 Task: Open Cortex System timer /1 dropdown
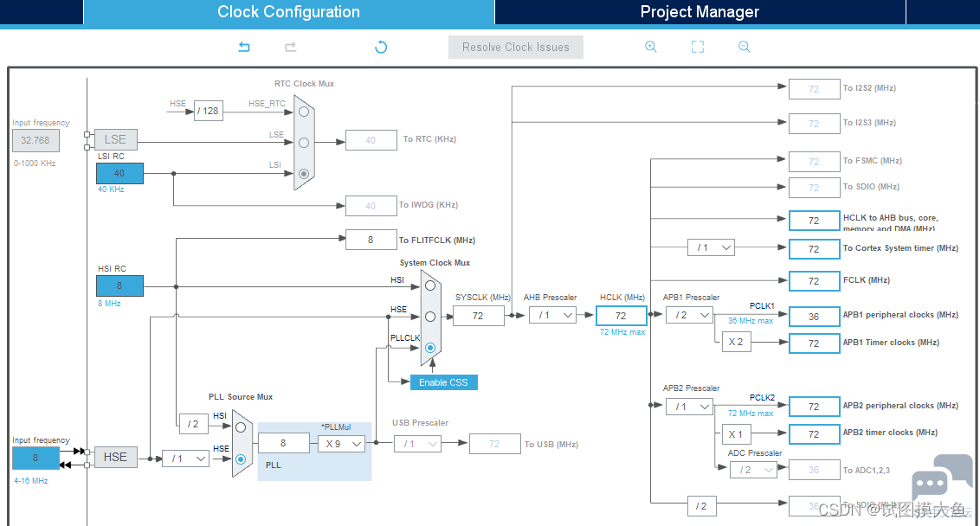(x=711, y=247)
